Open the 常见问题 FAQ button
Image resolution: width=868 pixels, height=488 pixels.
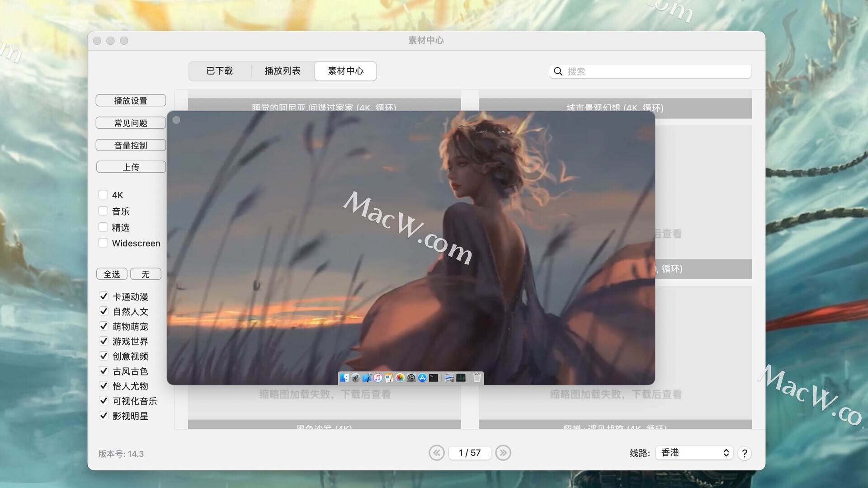pos(131,123)
